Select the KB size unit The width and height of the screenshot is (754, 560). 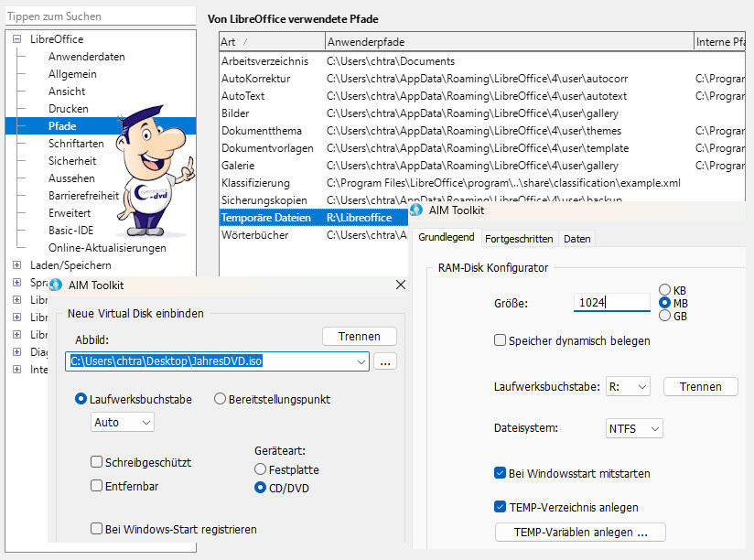click(x=664, y=290)
